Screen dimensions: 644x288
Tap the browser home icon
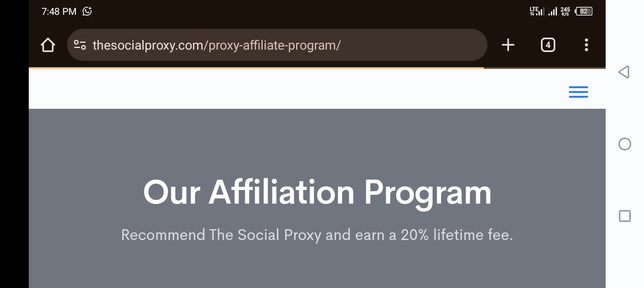click(x=48, y=45)
